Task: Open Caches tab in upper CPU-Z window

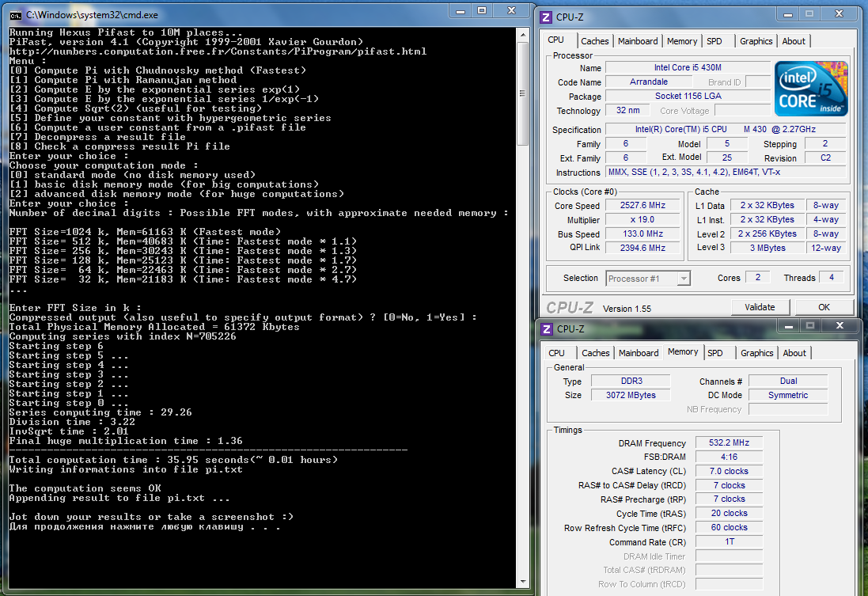Action: click(x=594, y=41)
